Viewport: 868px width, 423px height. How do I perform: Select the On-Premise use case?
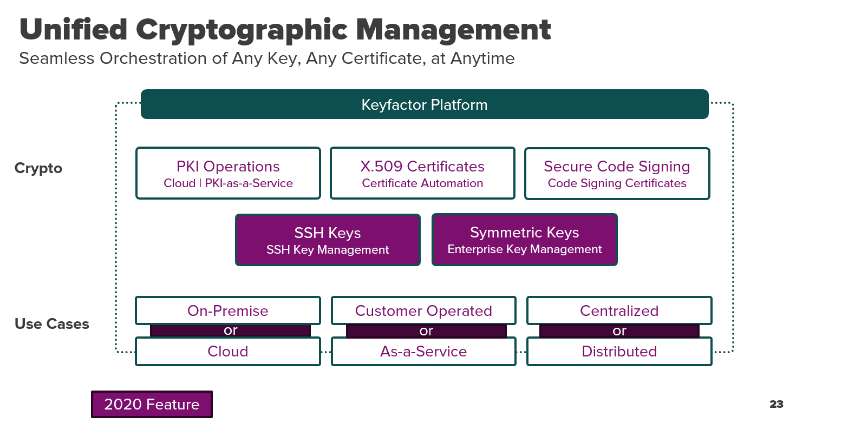click(228, 310)
